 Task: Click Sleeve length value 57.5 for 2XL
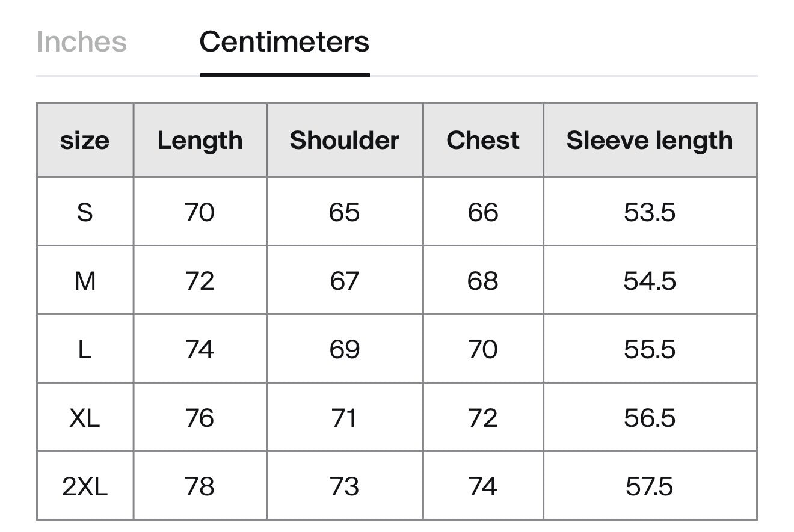(x=650, y=486)
